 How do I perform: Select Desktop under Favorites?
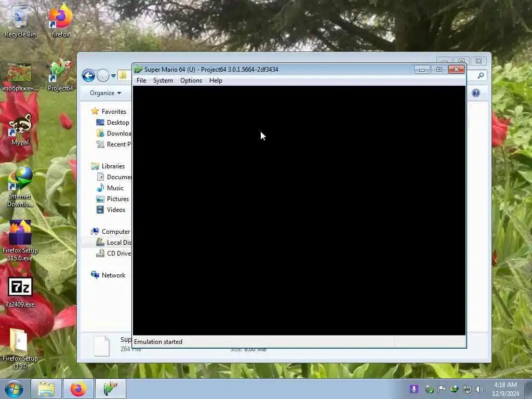[113, 123]
